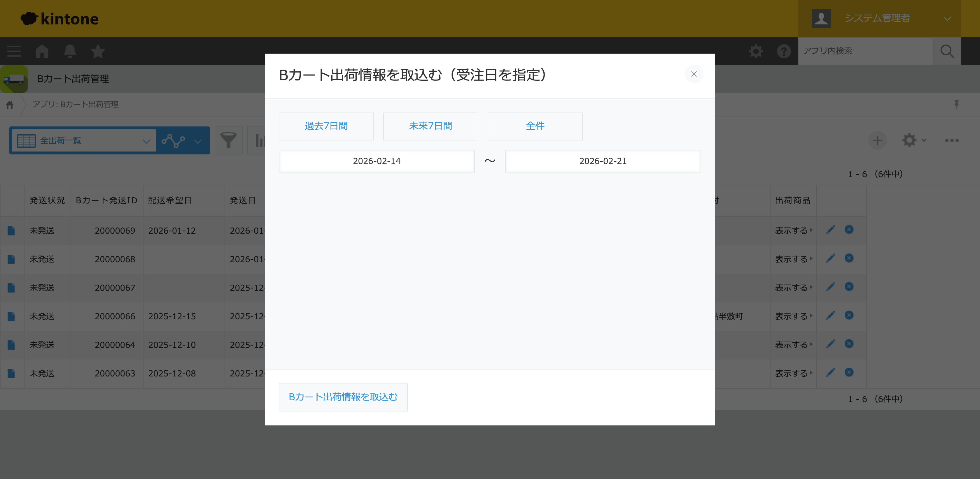Open the record detail document icon on first row
The image size is (980, 479).
click(11, 230)
